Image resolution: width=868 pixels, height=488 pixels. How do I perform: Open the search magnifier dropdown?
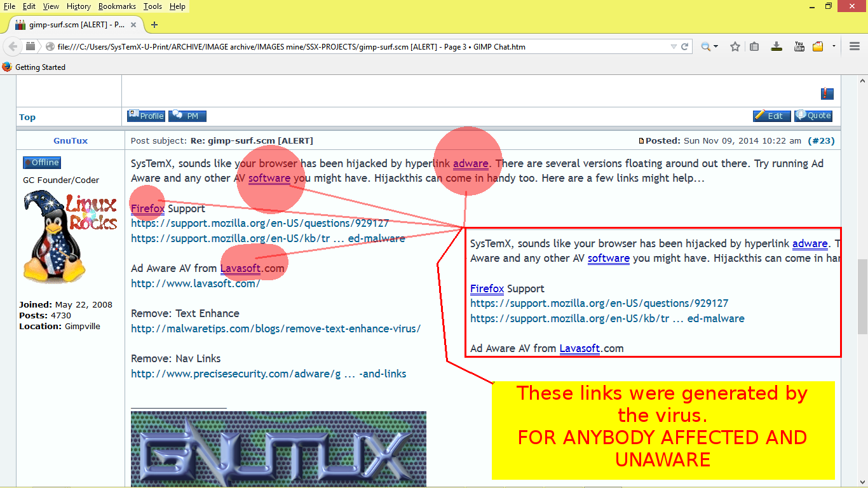click(x=709, y=46)
